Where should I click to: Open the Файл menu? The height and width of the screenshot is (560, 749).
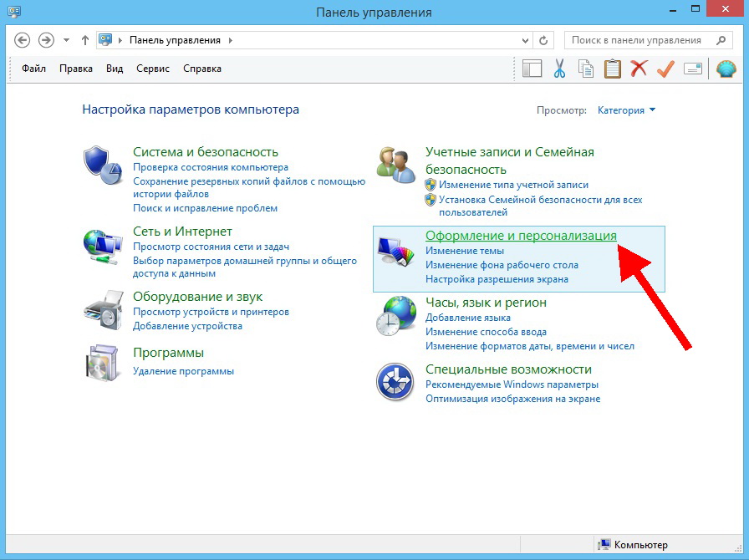pos(33,69)
